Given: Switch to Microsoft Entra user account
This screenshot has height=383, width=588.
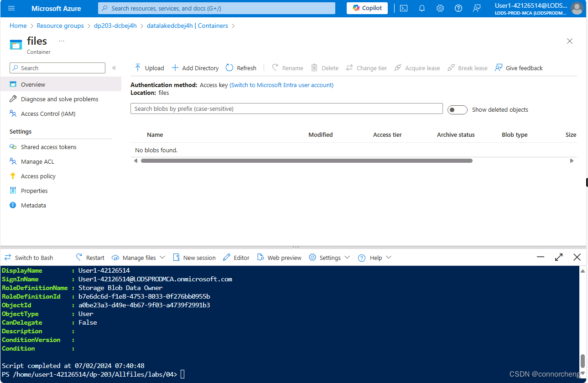Looking at the screenshot, I should point(281,85).
